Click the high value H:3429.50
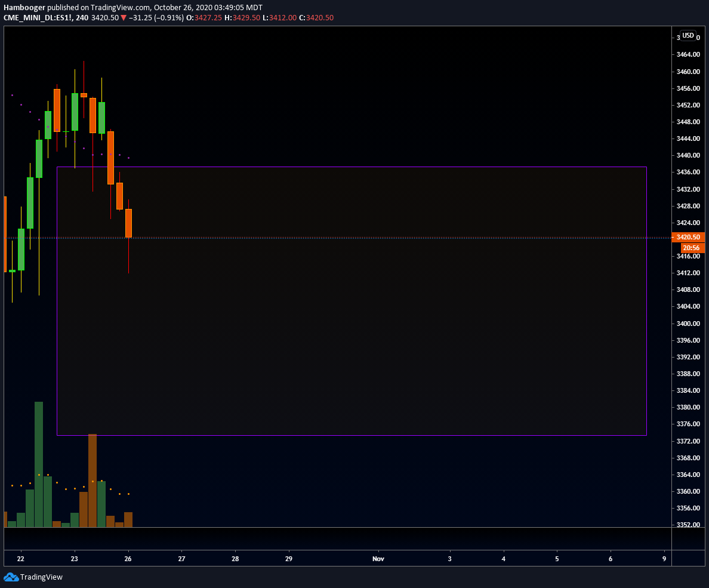The height and width of the screenshot is (588, 709). (242, 18)
